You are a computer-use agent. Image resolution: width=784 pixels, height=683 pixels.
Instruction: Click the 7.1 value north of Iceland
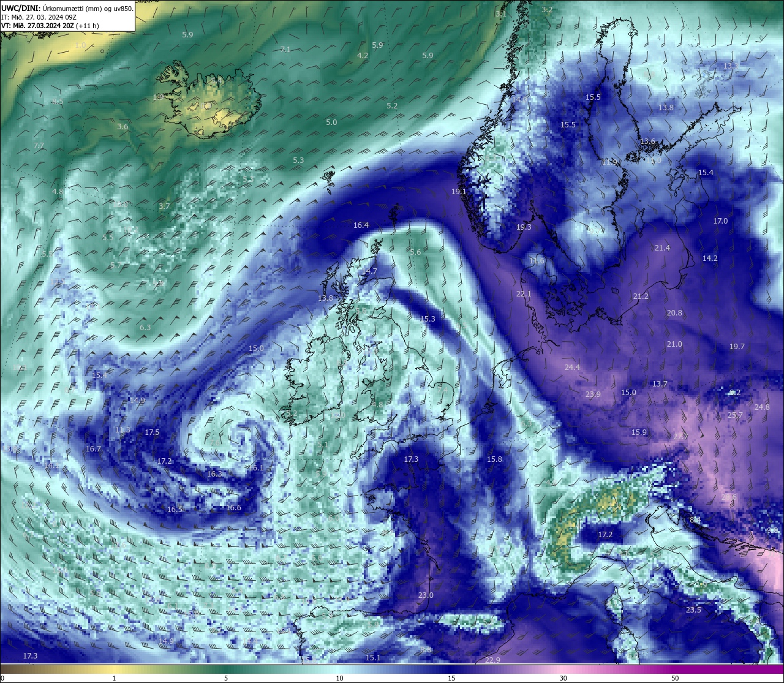285,50
